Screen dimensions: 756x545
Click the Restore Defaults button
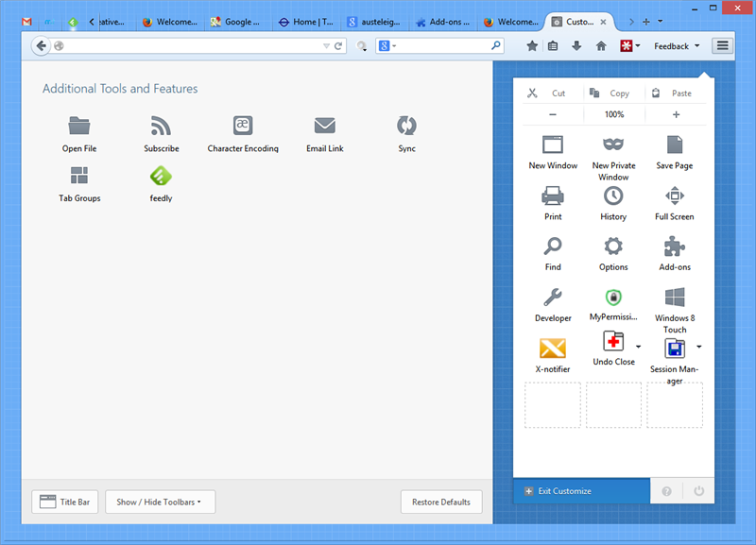(x=441, y=502)
